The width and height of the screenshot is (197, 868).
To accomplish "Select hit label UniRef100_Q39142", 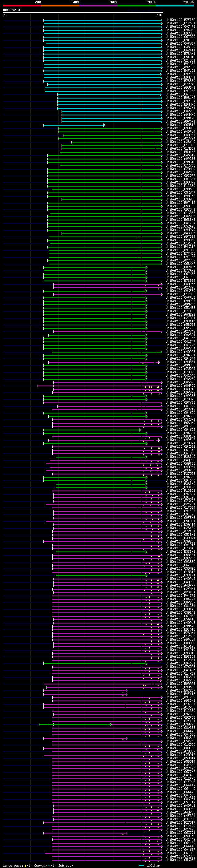I will (180, 609).
